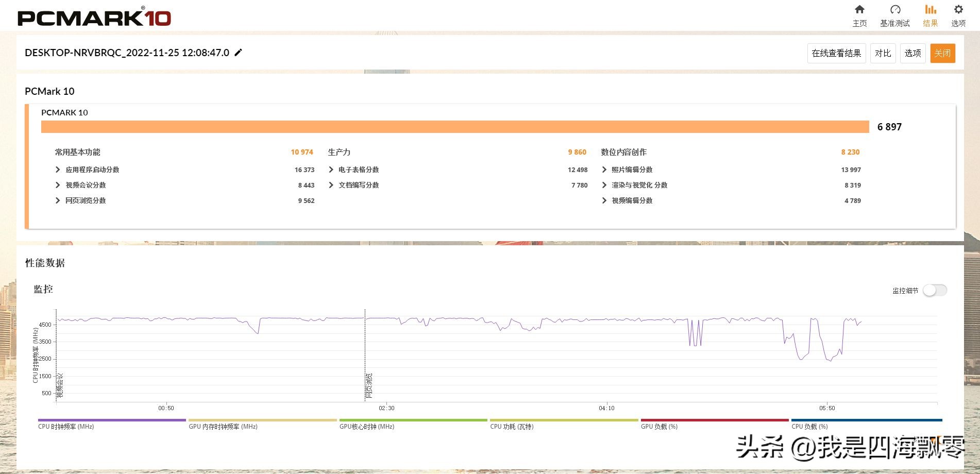Expand the 视频会议分数 row

point(58,185)
